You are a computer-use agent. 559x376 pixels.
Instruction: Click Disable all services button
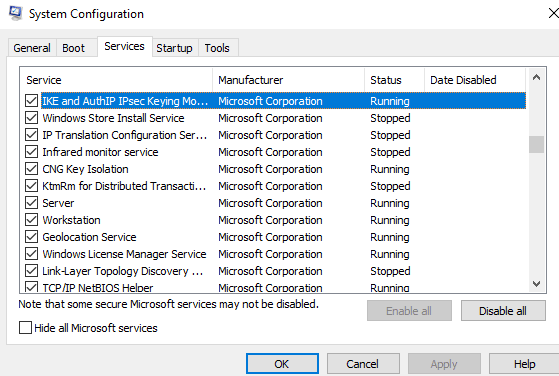pos(503,311)
